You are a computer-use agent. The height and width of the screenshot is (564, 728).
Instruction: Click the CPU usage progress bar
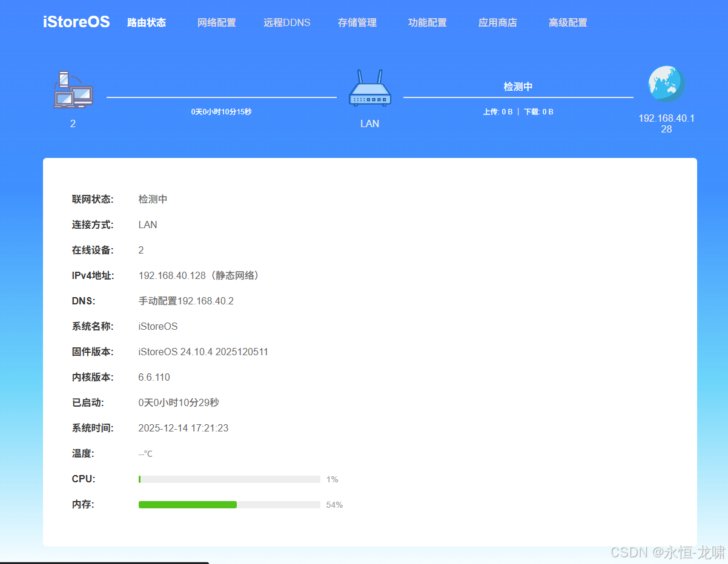point(230,479)
